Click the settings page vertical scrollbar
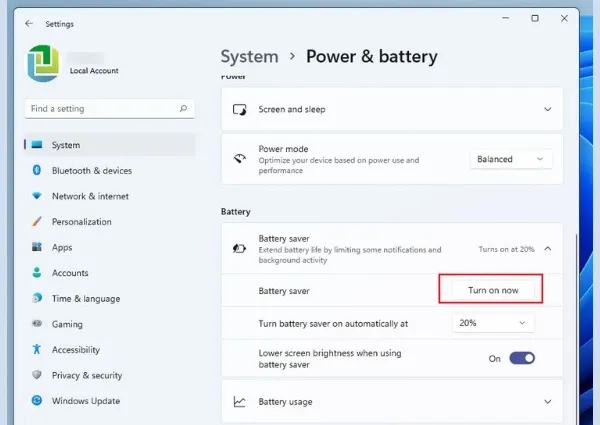Viewport: 600px width, 425px height. coord(575,329)
